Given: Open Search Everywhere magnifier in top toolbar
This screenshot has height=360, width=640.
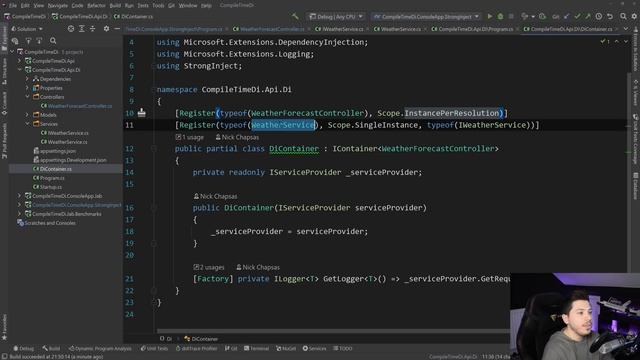Looking at the screenshot, I should click(x=623, y=16).
